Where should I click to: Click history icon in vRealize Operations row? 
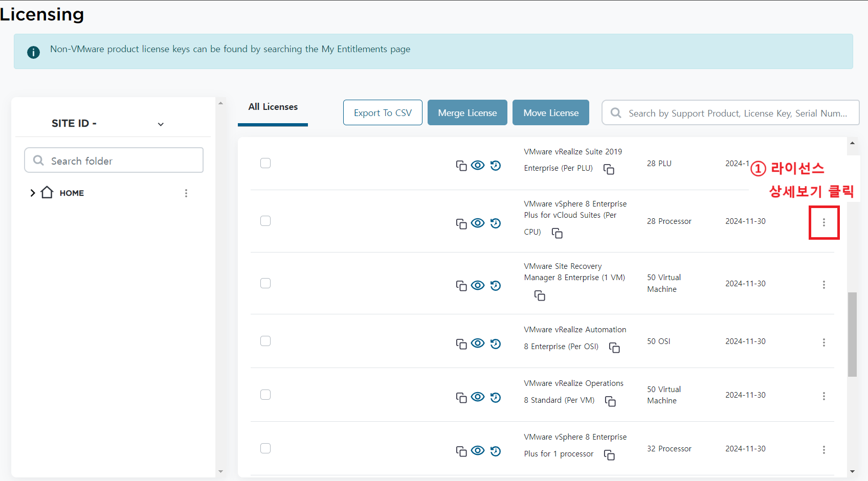495,397
